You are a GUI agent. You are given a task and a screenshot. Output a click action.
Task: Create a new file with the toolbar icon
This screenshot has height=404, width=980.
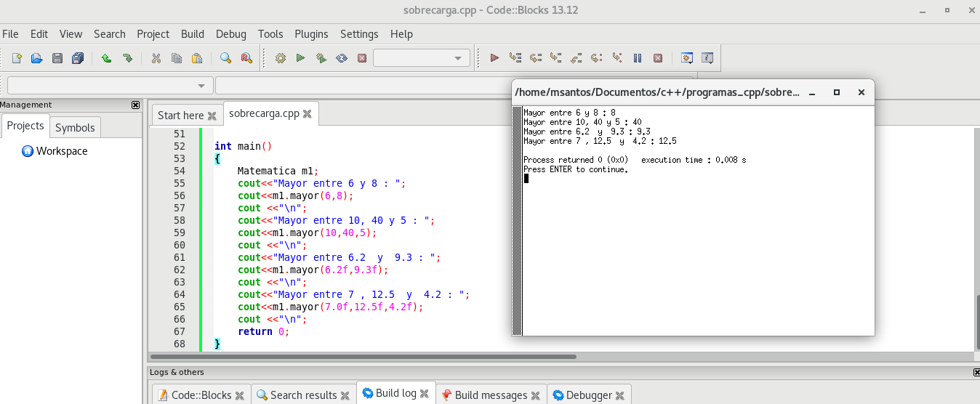coord(16,58)
